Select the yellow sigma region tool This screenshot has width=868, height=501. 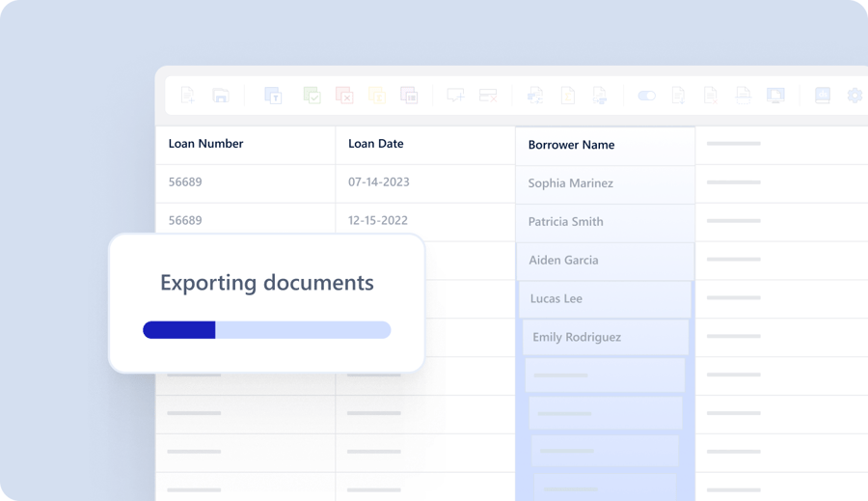pos(377,96)
